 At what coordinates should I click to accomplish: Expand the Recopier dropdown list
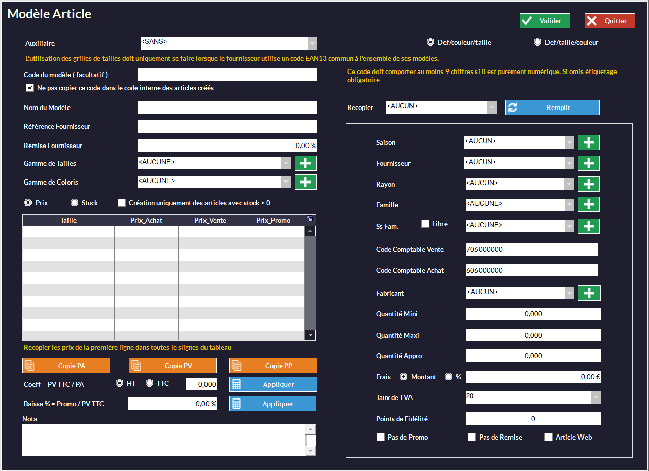pos(491,108)
